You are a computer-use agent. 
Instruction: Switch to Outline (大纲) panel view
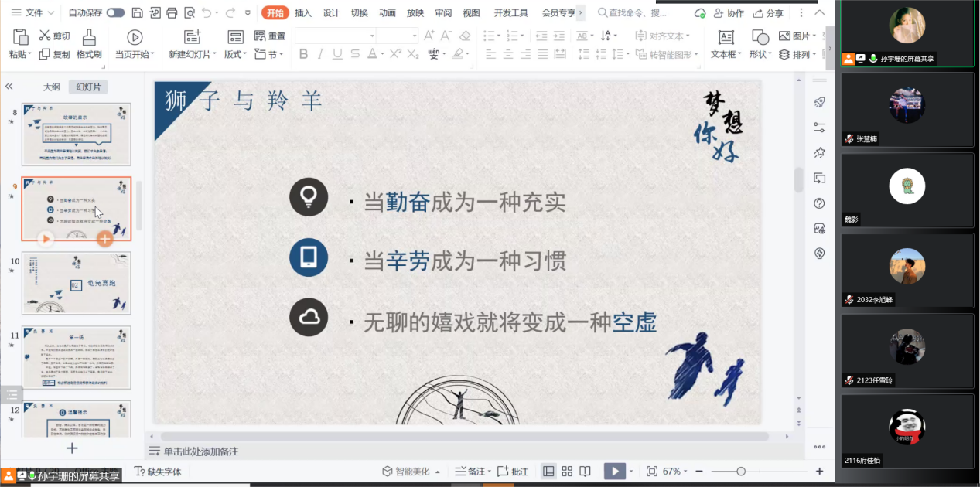pyautogui.click(x=51, y=87)
